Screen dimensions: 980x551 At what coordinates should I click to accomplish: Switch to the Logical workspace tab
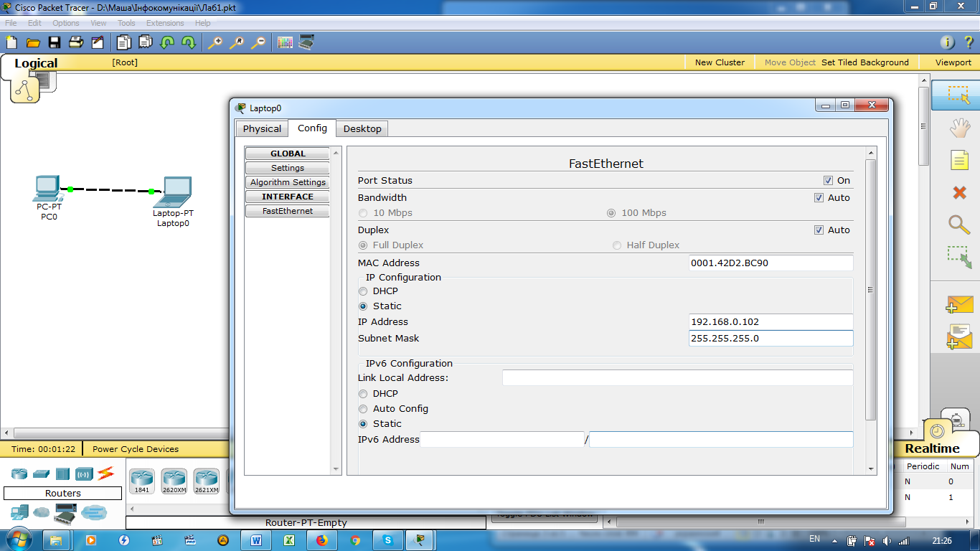(x=36, y=63)
